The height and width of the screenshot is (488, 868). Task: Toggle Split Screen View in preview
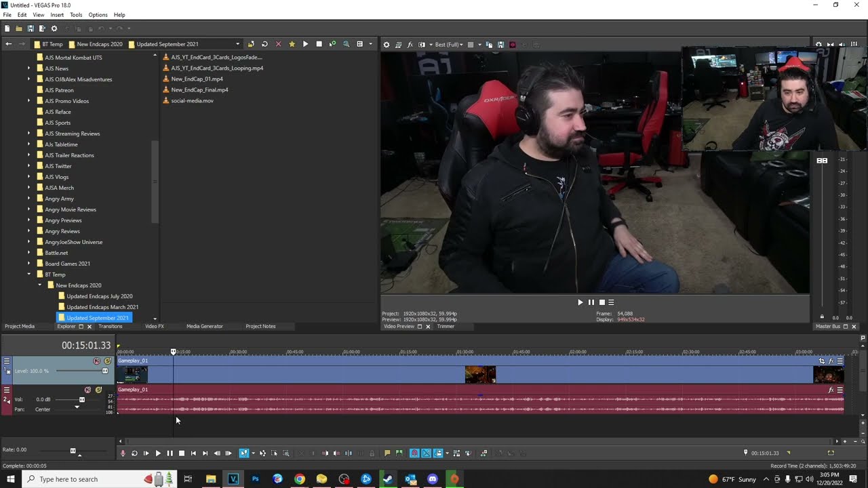422,45
